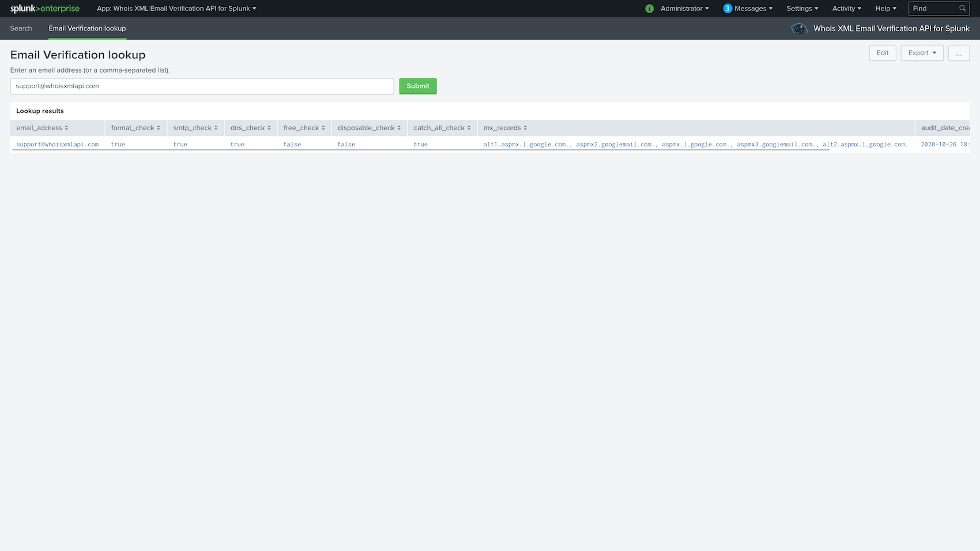Open the Administrator menu
The image size is (980, 551).
(x=685, y=9)
